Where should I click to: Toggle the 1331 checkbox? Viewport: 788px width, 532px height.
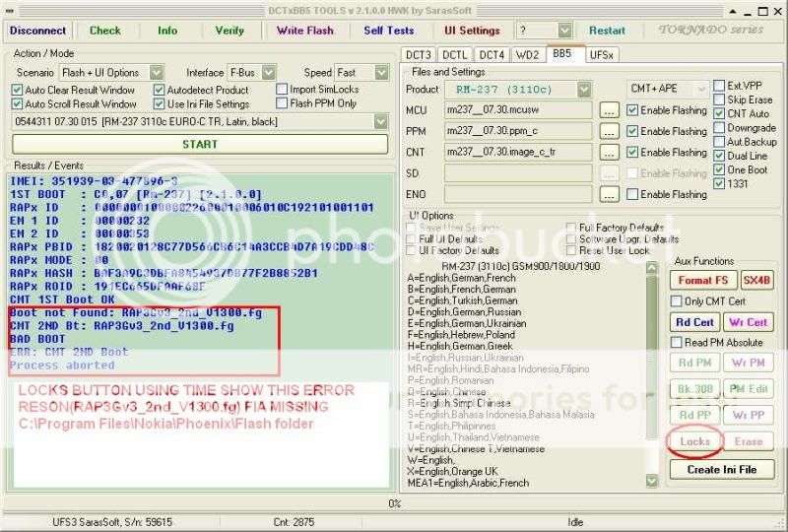click(x=719, y=183)
